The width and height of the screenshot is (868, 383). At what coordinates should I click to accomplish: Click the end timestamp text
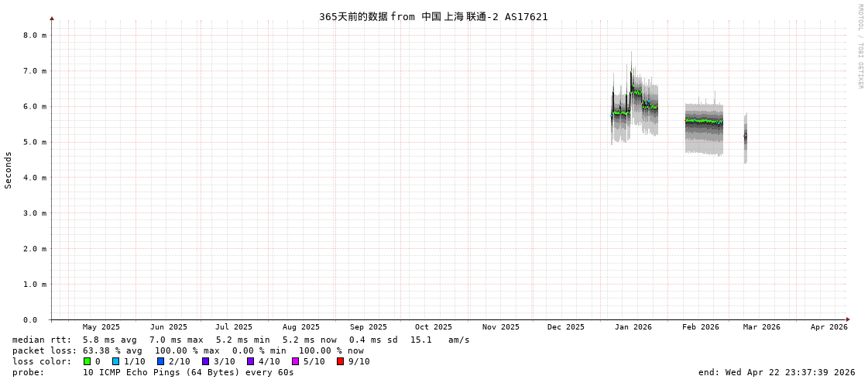tap(776, 372)
